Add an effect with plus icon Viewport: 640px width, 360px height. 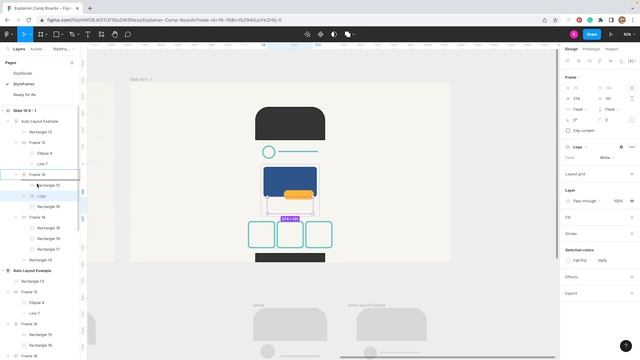click(x=632, y=277)
